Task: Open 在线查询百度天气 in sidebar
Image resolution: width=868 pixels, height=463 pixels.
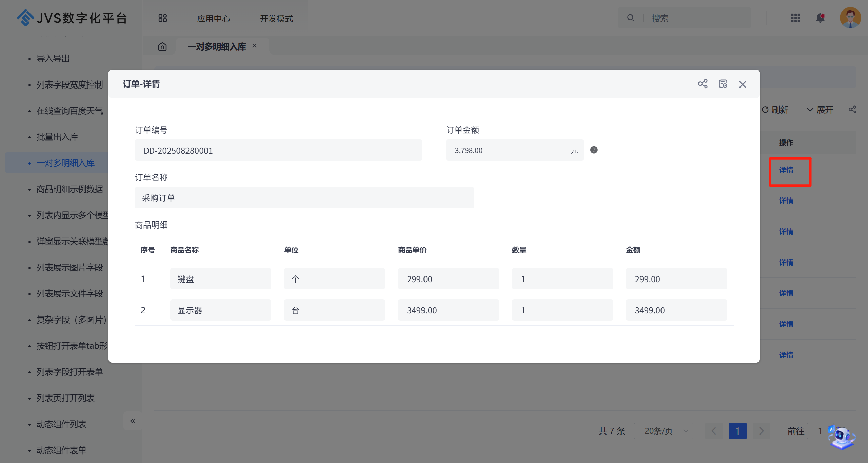Action: (x=70, y=111)
